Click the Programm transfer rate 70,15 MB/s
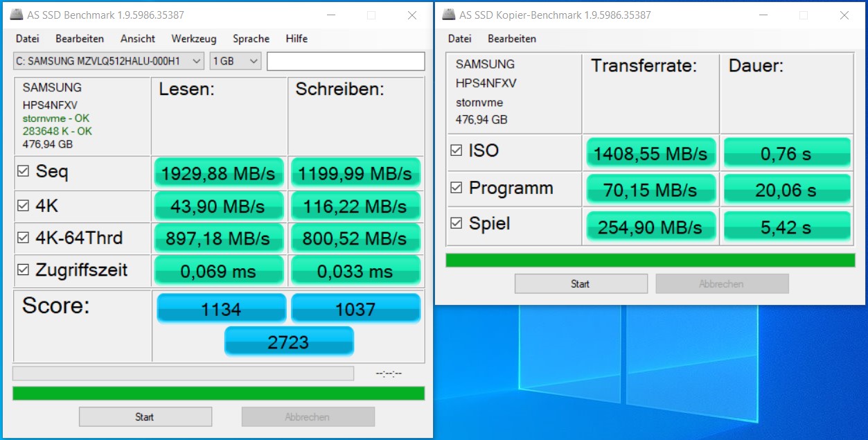The width and height of the screenshot is (868, 440). pos(652,189)
